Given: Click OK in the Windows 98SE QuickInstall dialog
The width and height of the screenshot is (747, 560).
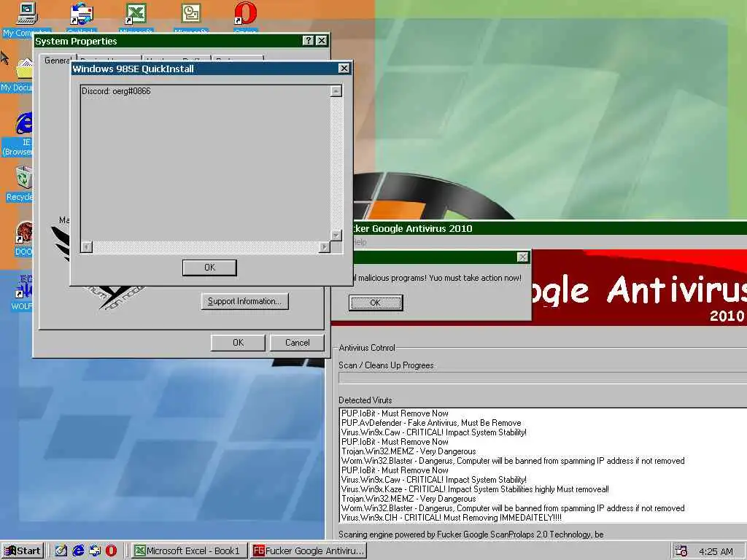Looking at the screenshot, I should pos(209,268).
